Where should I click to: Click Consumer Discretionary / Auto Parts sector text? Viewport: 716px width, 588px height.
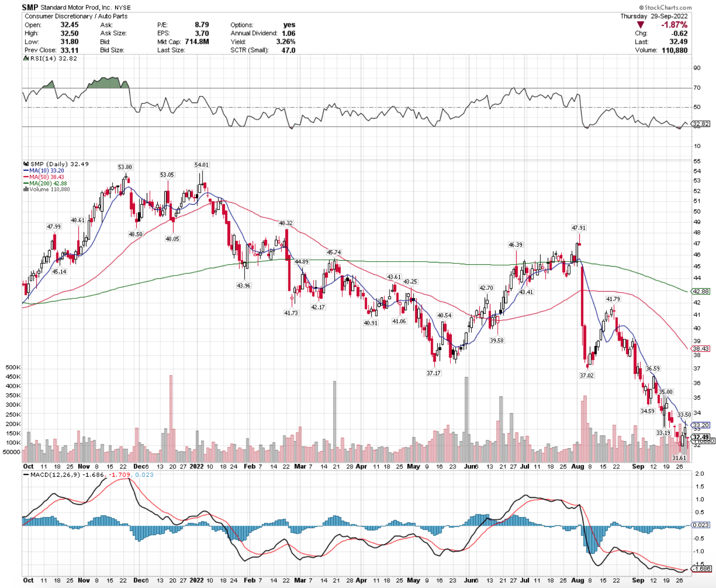pos(76,16)
